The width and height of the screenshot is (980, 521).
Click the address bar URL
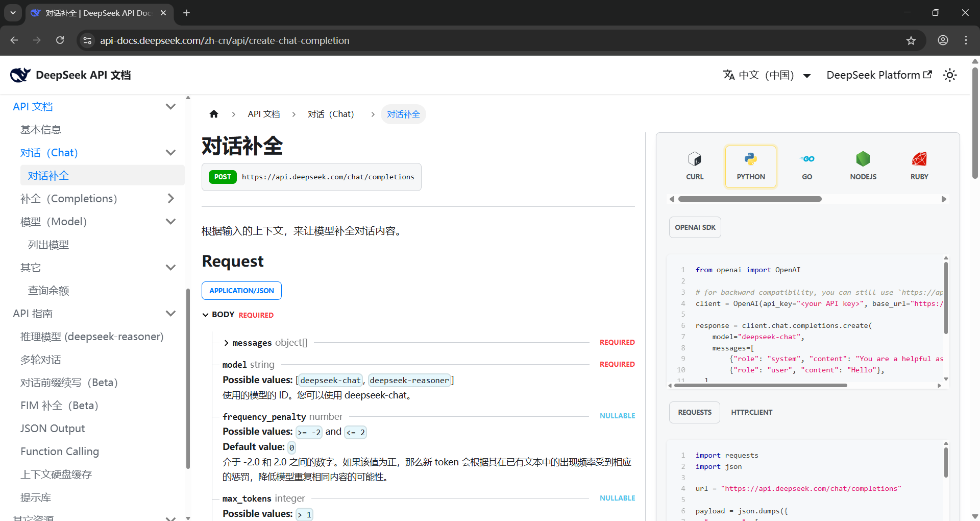point(225,40)
